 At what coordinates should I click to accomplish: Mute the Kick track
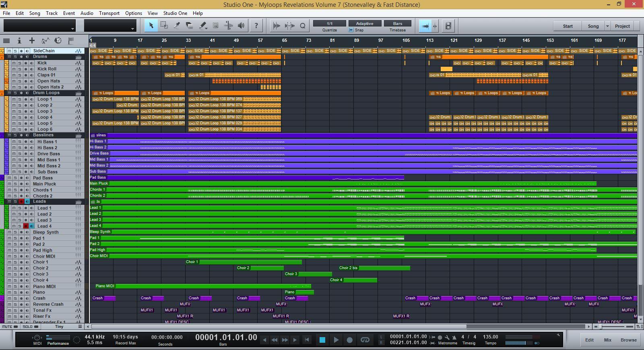(x=14, y=63)
